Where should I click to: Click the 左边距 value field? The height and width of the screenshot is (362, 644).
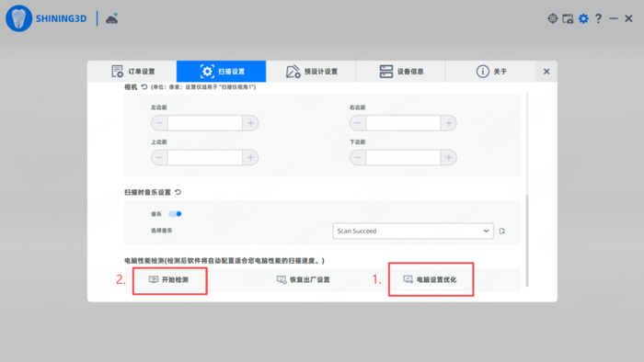[205, 123]
